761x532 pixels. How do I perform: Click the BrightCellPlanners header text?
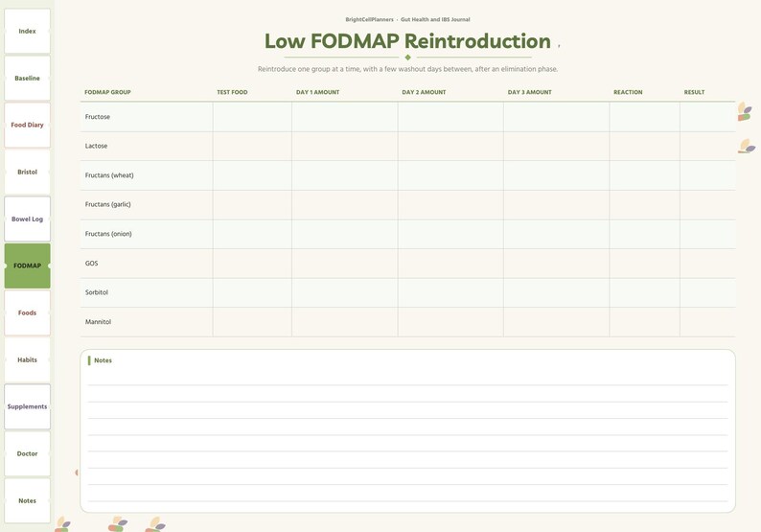369,20
